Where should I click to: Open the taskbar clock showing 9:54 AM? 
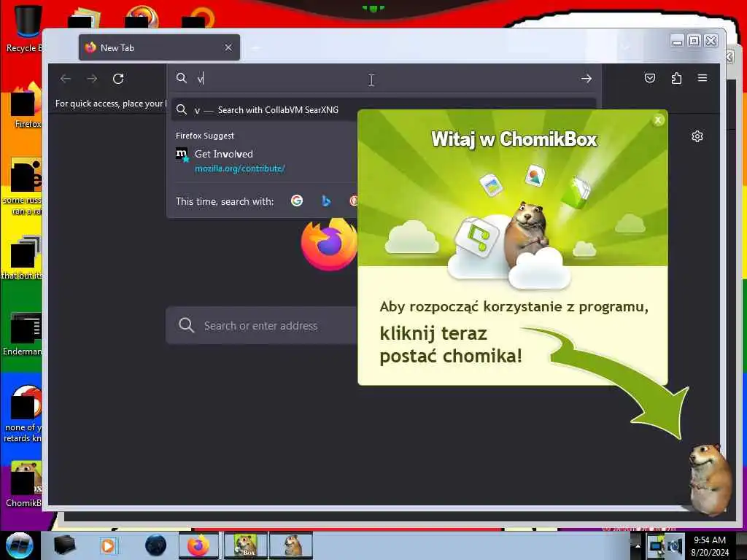(710, 546)
